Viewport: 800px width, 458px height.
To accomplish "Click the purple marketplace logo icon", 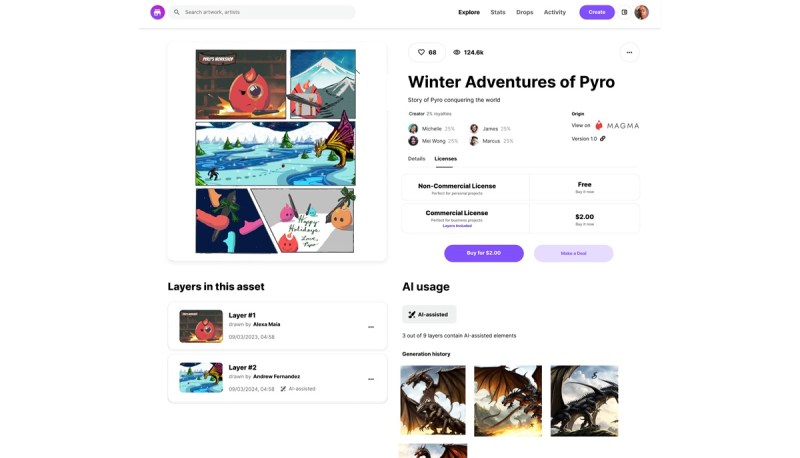I will (x=157, y=12).
